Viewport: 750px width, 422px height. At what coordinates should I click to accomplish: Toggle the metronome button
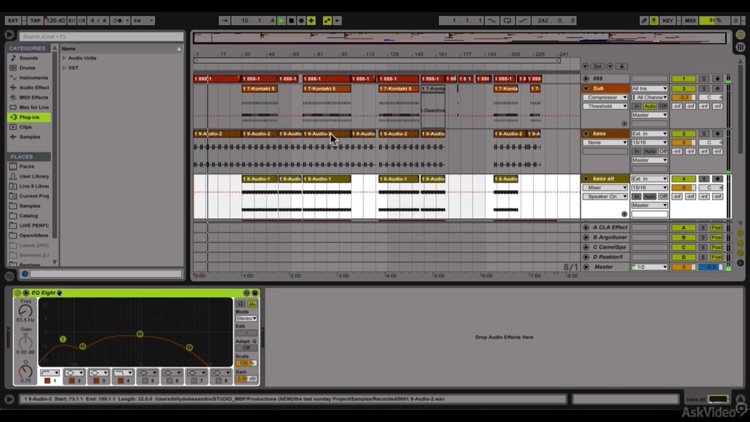click(x=118, y=21)
